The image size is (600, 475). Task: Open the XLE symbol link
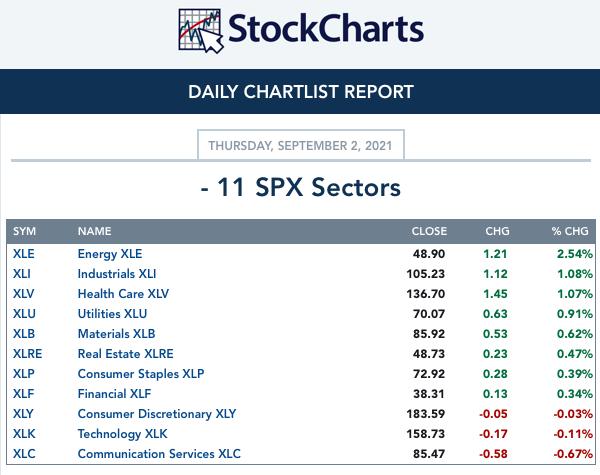pyautogui.click(x=24, y=254)
